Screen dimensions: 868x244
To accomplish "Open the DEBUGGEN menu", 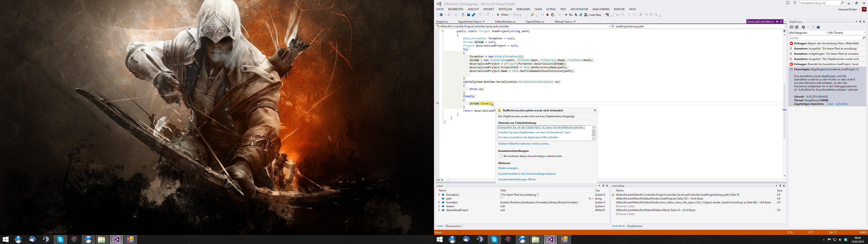I will [523, 9].
